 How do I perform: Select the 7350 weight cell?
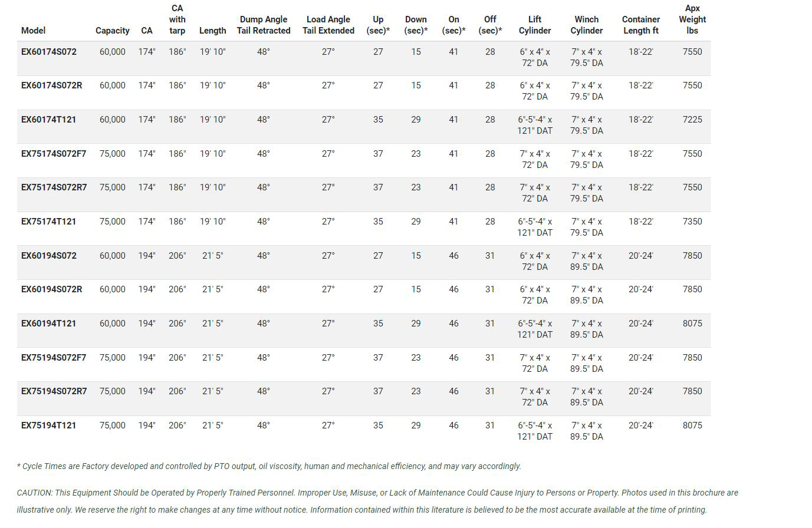pyautogui.click(x=692, y=222)
